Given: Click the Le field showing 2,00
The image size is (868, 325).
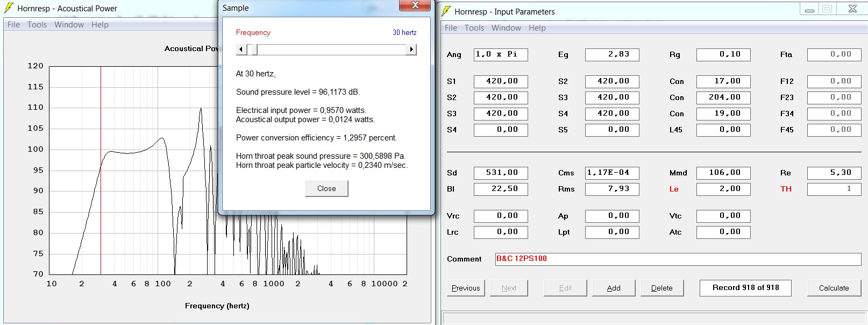Looking at the screenshot, I should point(723,189).
